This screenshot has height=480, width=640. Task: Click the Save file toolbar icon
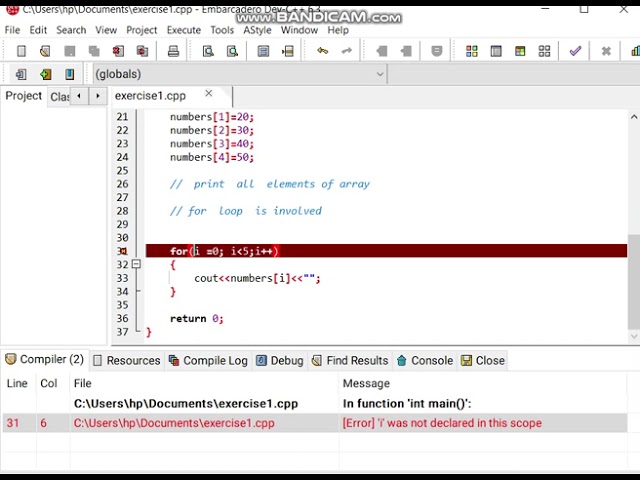pos(70,51)
